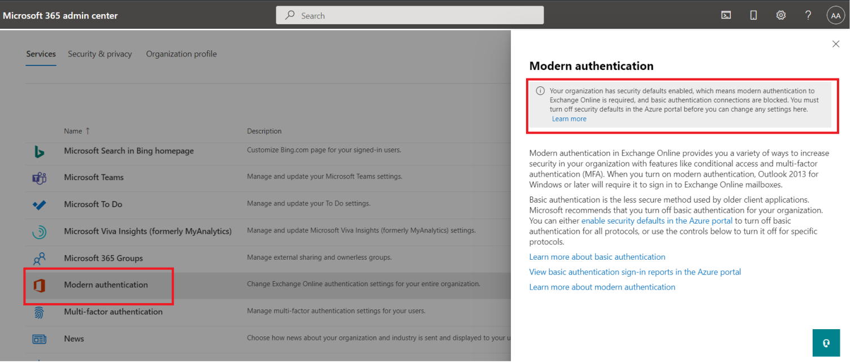
Task: Select the Microsoft 365 Groups people icon
Action: pos(39,257)
